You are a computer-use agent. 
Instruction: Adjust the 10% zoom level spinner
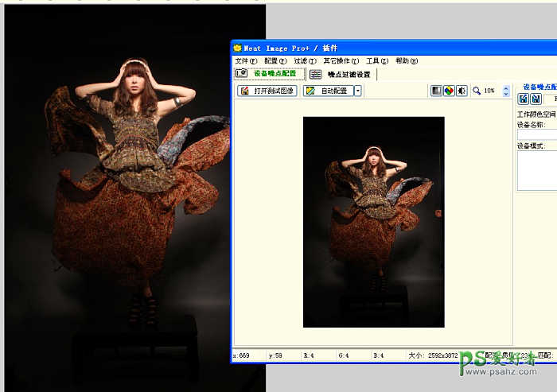tap(506, 91)
